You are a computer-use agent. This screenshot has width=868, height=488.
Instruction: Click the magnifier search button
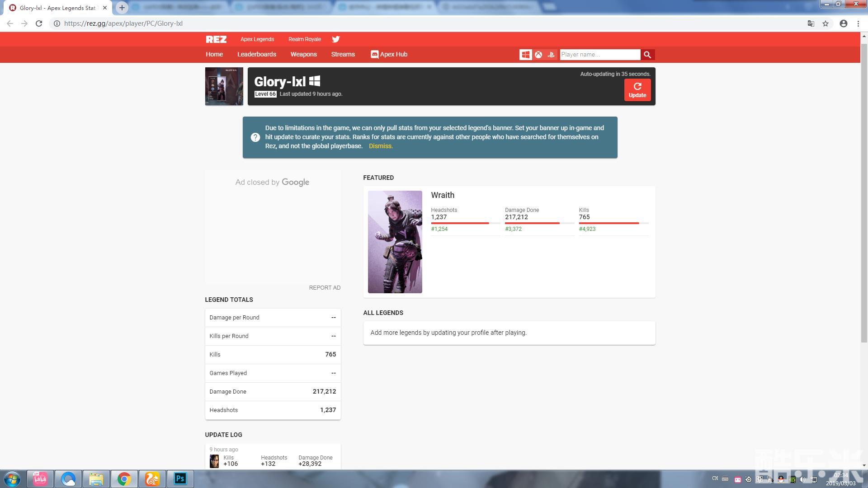coord(647,55)
